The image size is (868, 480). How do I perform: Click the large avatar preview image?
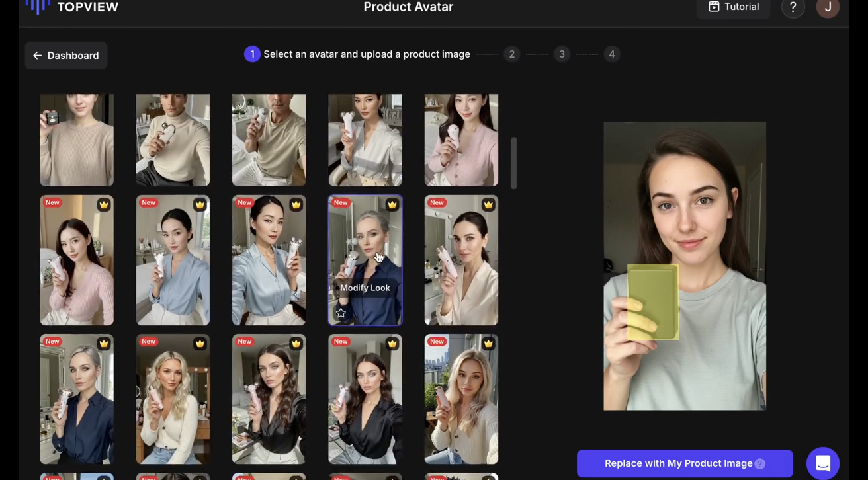coord(685,266)
